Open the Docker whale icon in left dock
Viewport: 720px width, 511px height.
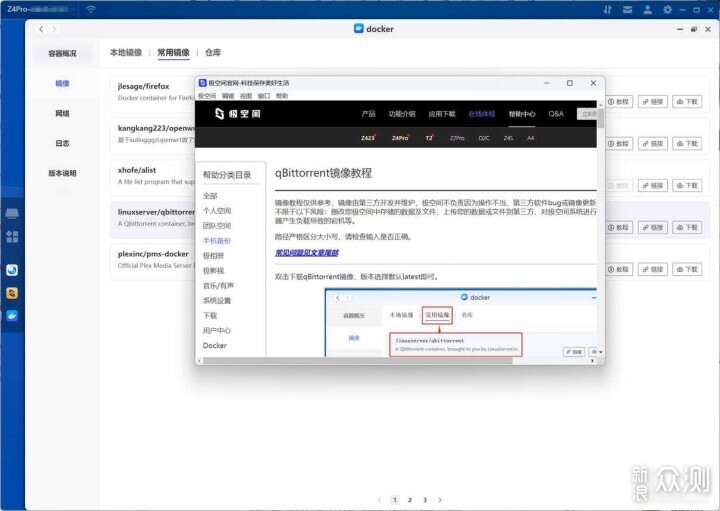[x=12, y=315]
